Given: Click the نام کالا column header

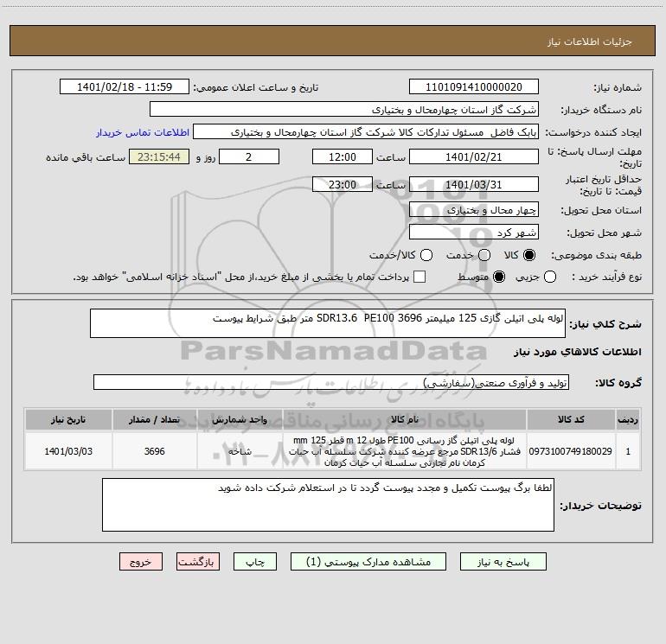Looking at the screenshot, I should coord(405,420).
